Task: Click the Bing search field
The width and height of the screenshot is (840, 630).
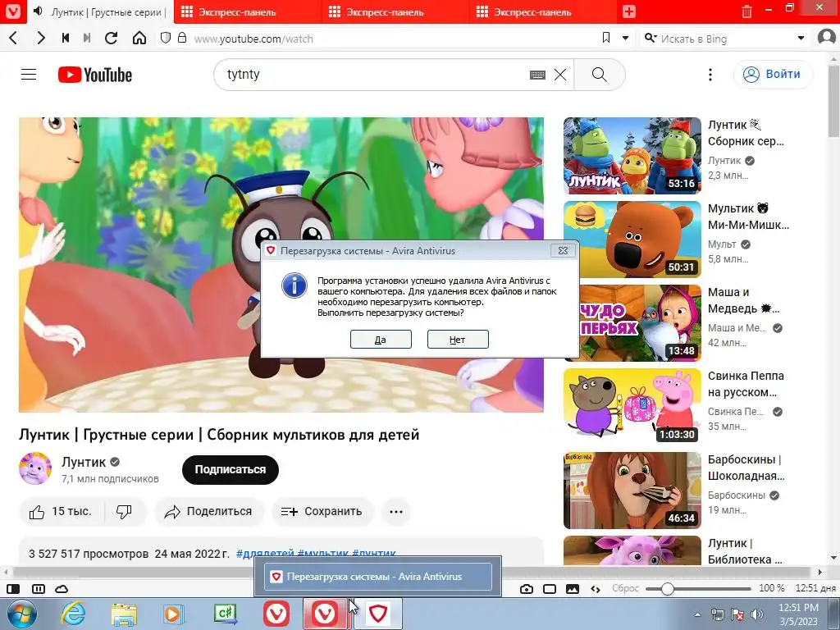Action: pos(724,39)
